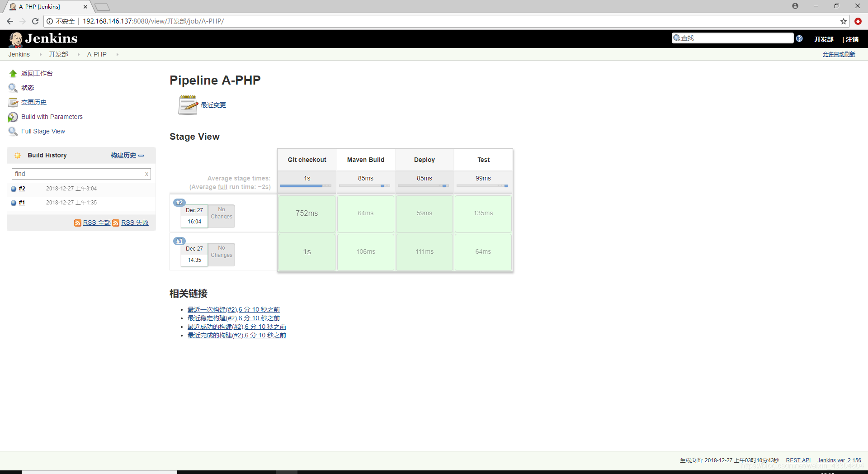Click 允许自动刷新 link

[x=839, y=54]
